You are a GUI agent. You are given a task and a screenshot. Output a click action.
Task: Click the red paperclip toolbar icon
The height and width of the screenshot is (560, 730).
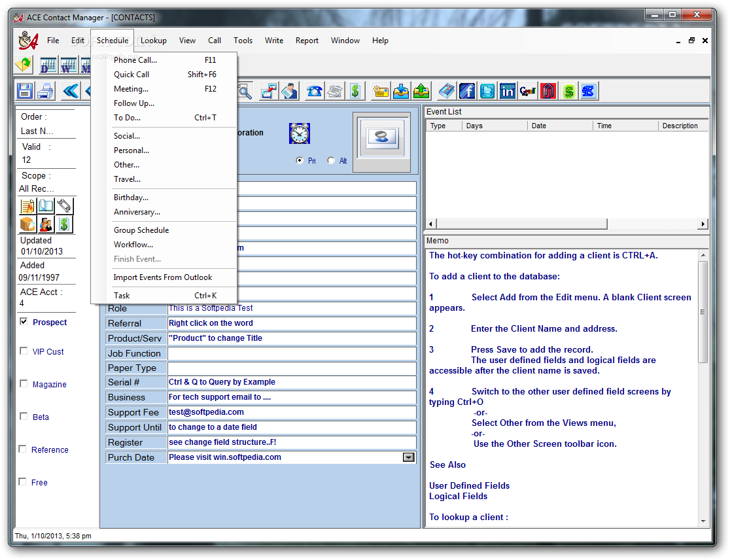pyautogui.click(x=548, y=91)
